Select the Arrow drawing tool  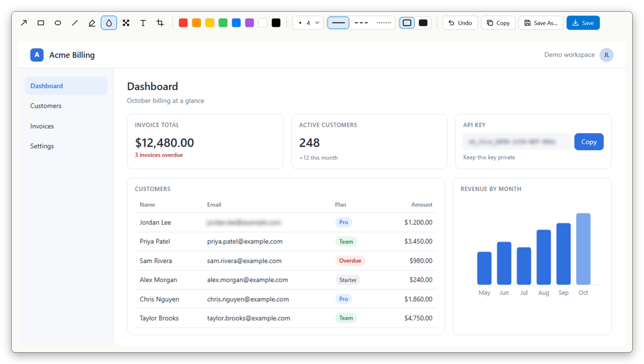point(24,23)
